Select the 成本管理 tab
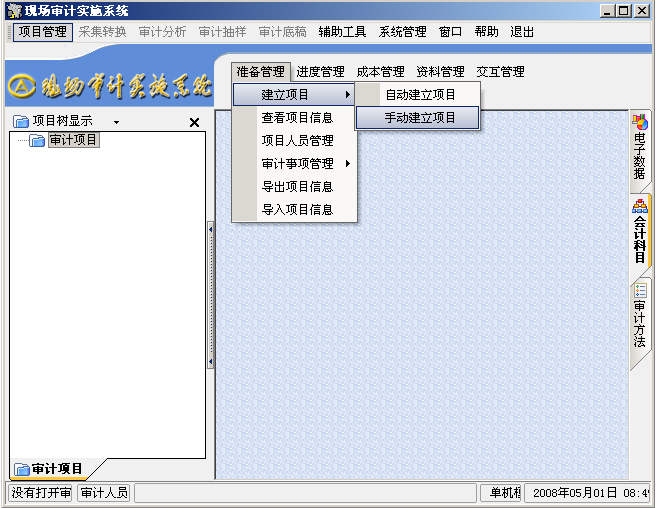The image size is (656, 508). (380, 72)
